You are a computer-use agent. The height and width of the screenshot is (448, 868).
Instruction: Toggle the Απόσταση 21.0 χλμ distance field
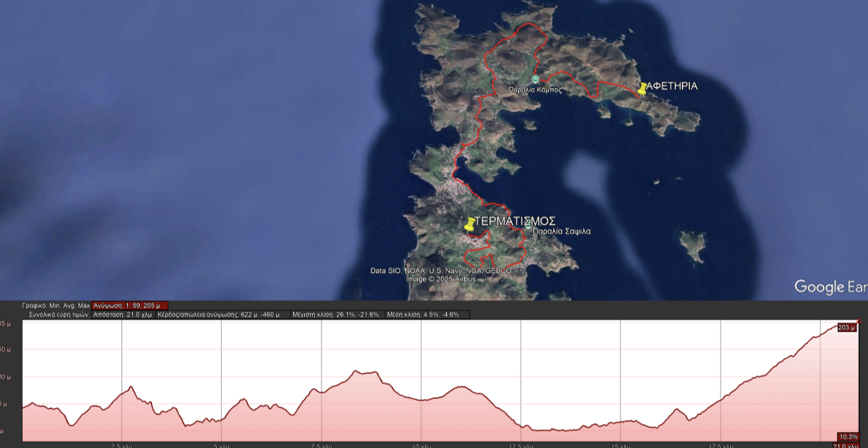click(x=122, y=314)
